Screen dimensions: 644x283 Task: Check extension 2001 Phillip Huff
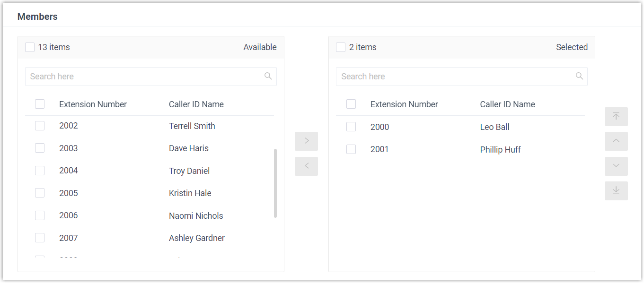point(351,149)
